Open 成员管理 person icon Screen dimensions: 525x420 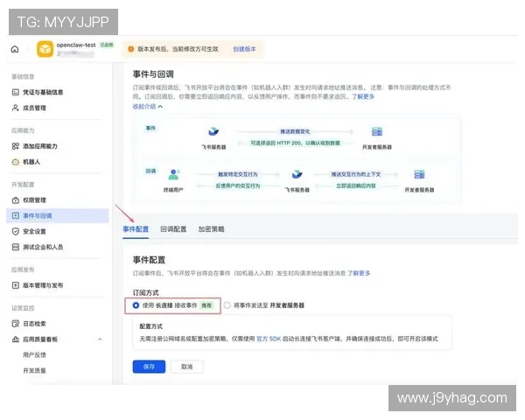16,108
